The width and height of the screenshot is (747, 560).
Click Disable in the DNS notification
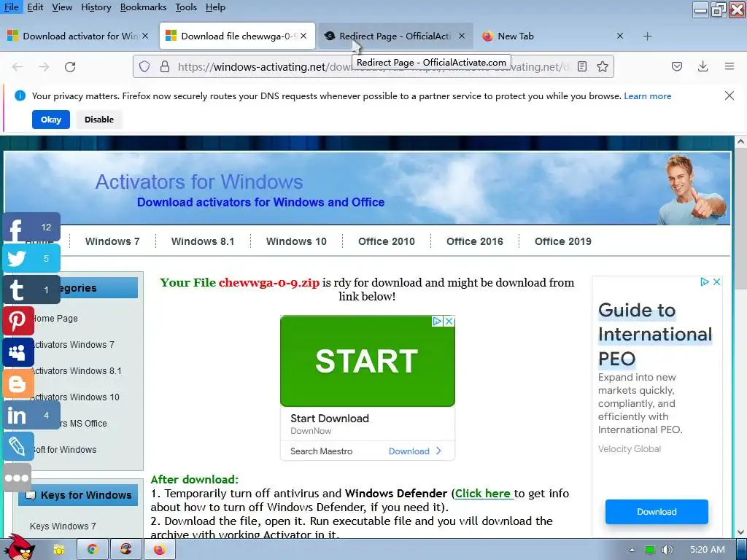coord(99,120)
